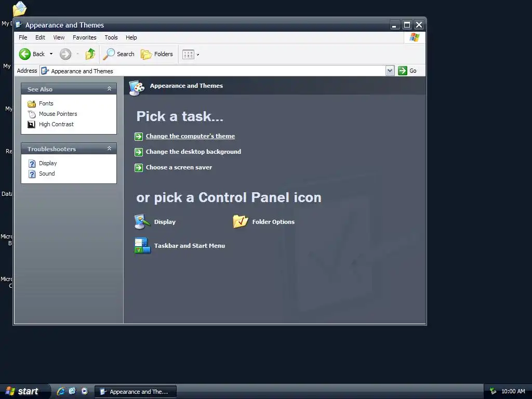
Task: Click the title bar window icon
Action: [19, 25]
